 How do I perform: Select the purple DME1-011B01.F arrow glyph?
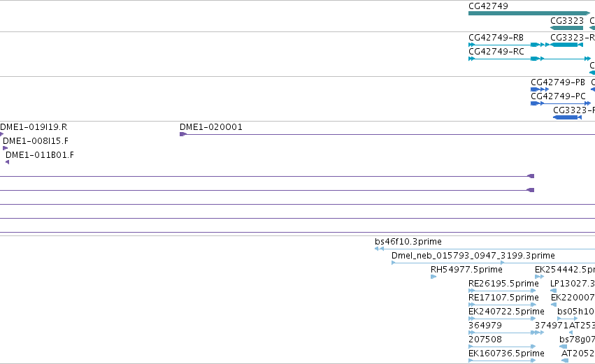(x=7, y=162)
